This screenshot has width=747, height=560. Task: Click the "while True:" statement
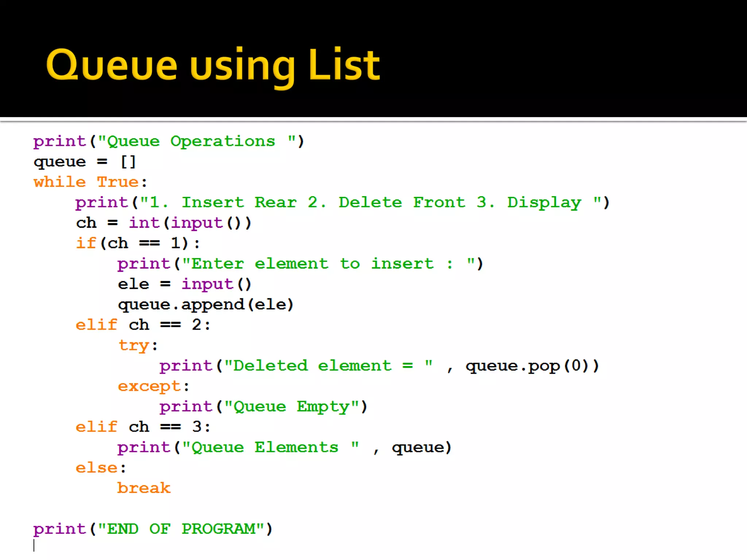coord(90,182)
